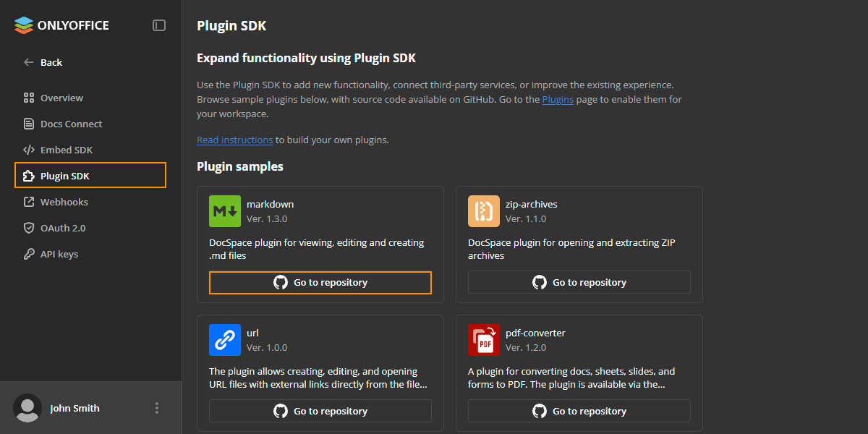The width and height of the screenshot is (868, 434).
Task: Open John Smith's three-dot options menu
Action: [x=157, y=408]
